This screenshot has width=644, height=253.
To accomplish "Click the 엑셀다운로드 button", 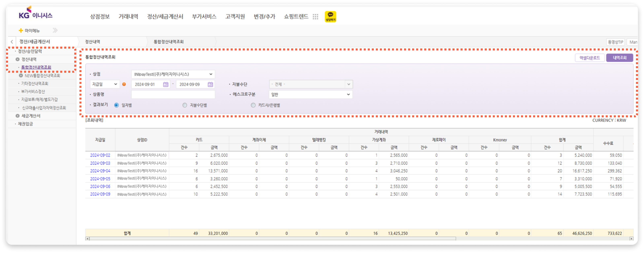I will click(x=589, y=58).
